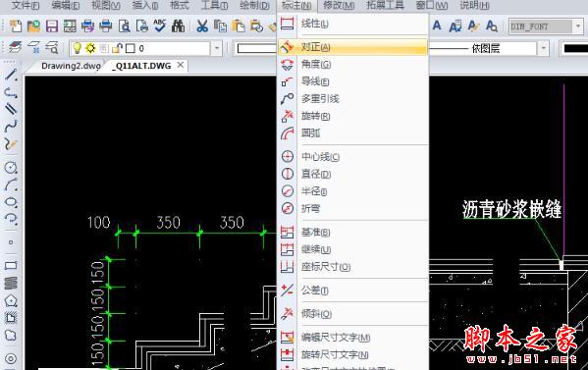Select the Line tool in left toolbar

point(11,75)
